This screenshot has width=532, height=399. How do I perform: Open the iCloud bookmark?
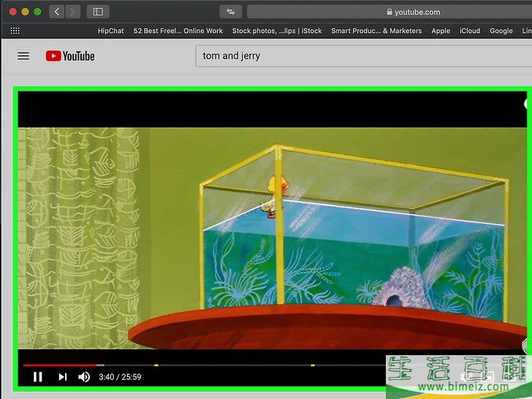(470, 31)
